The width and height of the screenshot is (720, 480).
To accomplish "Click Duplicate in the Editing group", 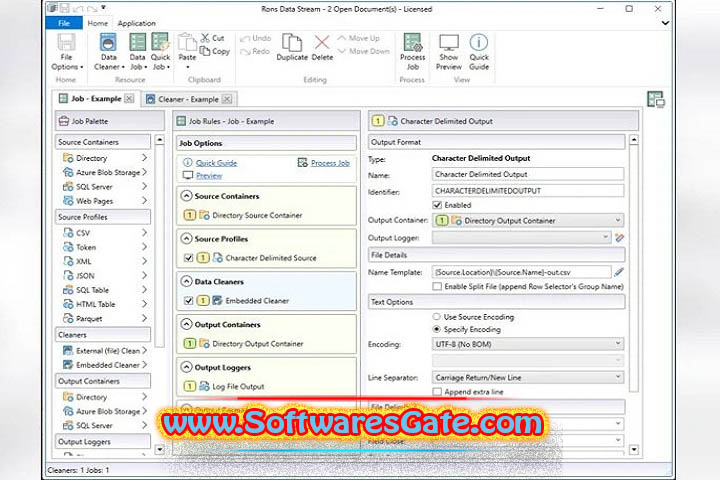I will 292,47.
